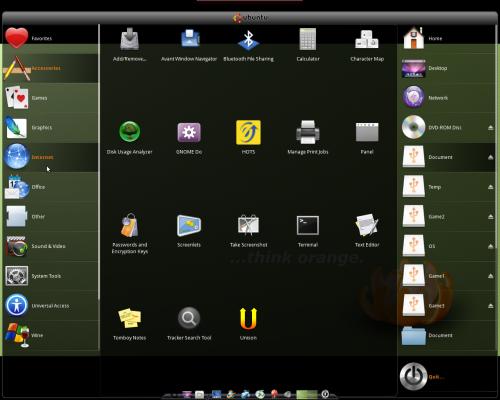Screen dimensions: 500x400
Task: Select the Wine category
Action: (51, 335)
